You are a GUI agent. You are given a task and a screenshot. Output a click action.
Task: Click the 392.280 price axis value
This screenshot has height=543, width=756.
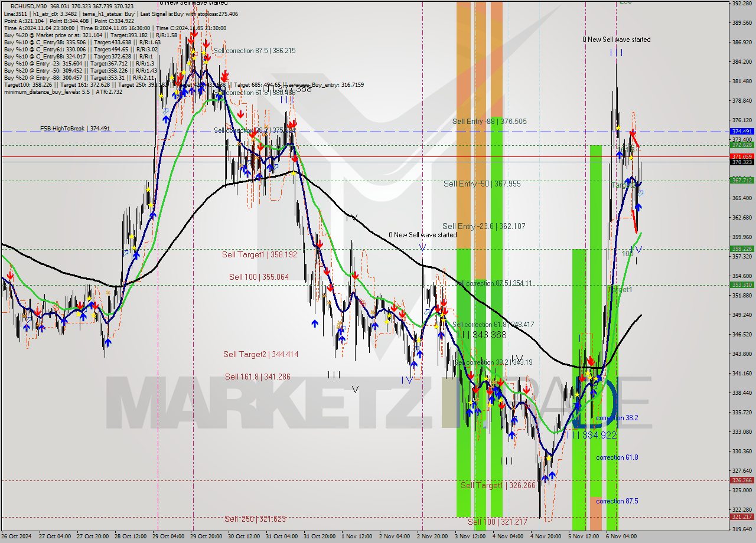tap(742, 4)
